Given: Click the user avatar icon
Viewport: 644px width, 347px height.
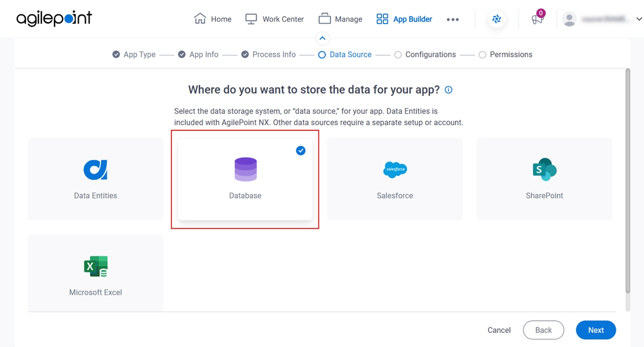Looking at the screenshot, I should pos(570,19).
